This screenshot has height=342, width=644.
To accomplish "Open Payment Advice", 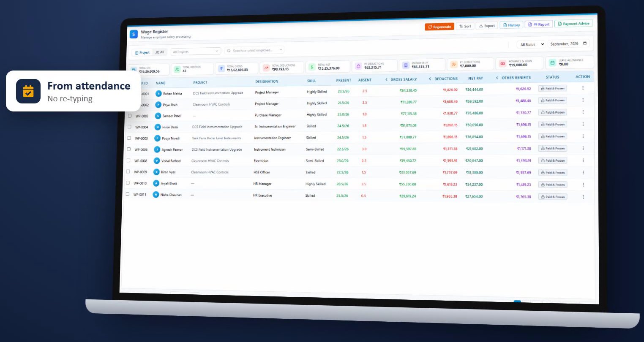I will click(x=573, y=24).
